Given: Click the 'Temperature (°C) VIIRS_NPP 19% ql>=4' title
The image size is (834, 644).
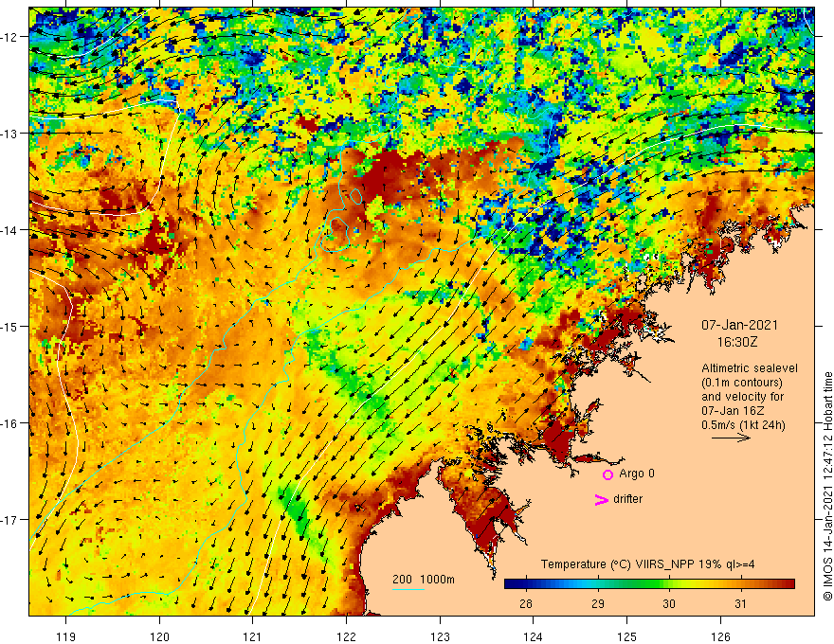Looking at the screenshot, I should [x=647, y=564].
